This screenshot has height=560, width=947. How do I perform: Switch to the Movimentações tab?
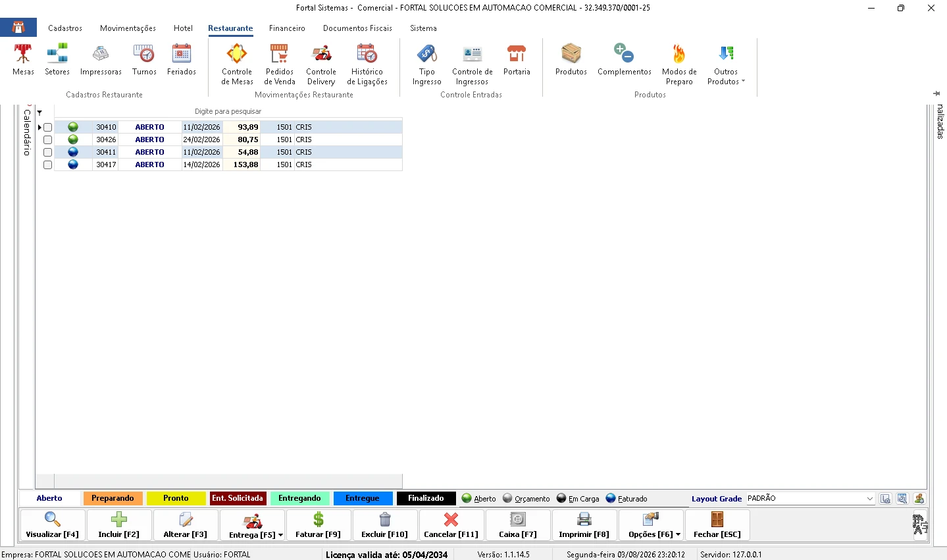[128, 28]
